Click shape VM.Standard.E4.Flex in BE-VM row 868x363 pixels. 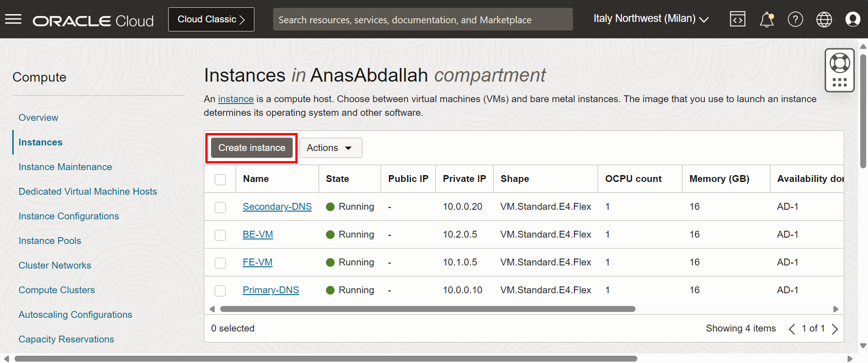[x=545, y=234]
